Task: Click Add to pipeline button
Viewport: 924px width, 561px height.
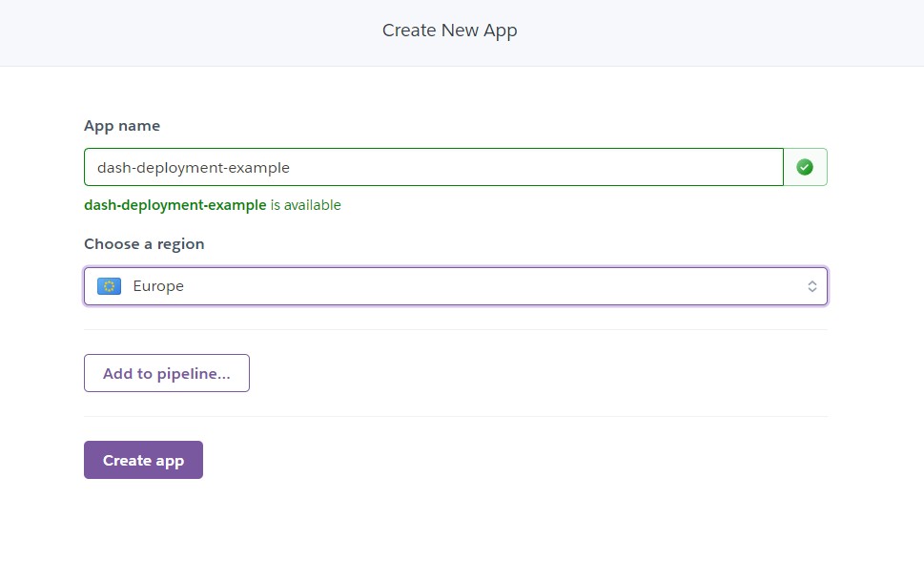Action: point(167,373)
